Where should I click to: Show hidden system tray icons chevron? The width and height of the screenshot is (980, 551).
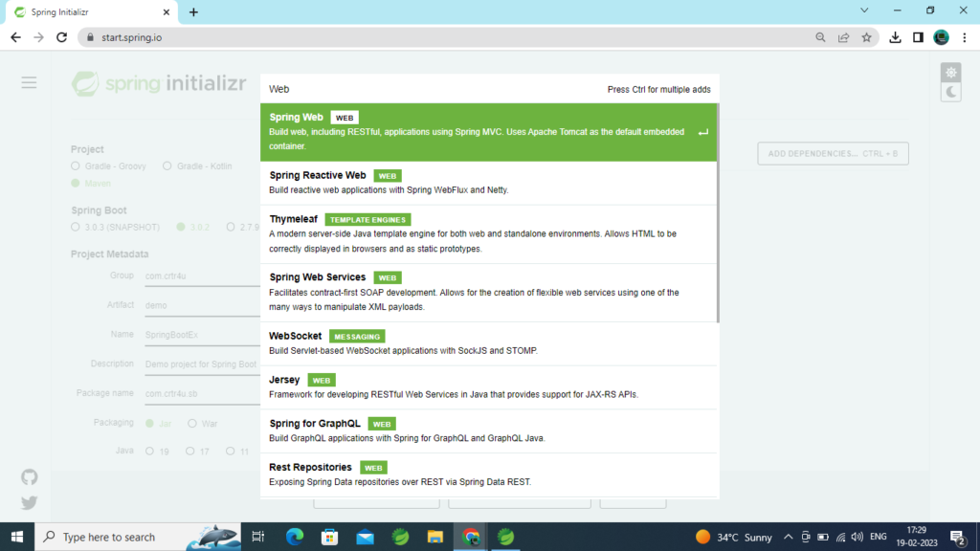[789, 537]
